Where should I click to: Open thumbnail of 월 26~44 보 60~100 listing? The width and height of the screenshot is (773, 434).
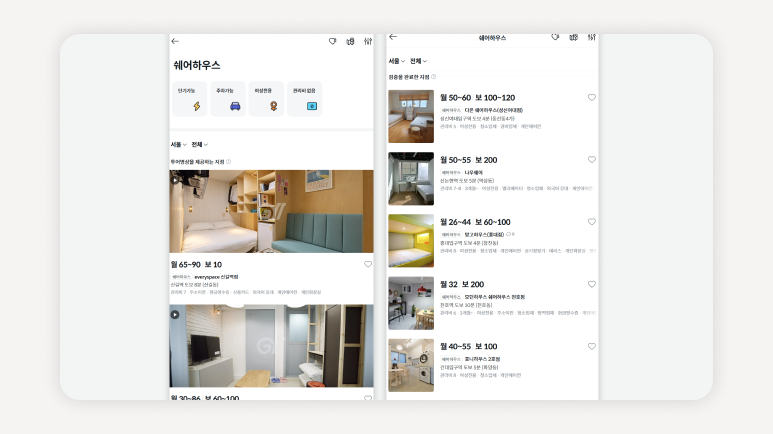pyautogui.click(x=411, y=241)
